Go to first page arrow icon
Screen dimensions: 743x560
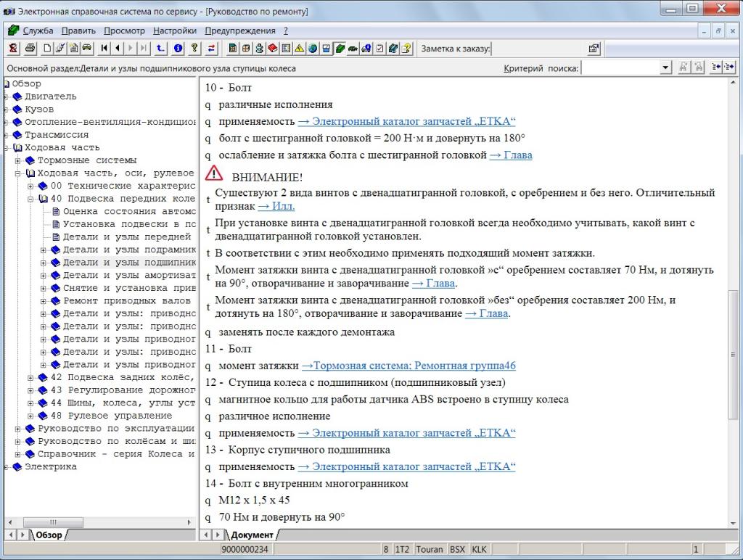(104, 49)
